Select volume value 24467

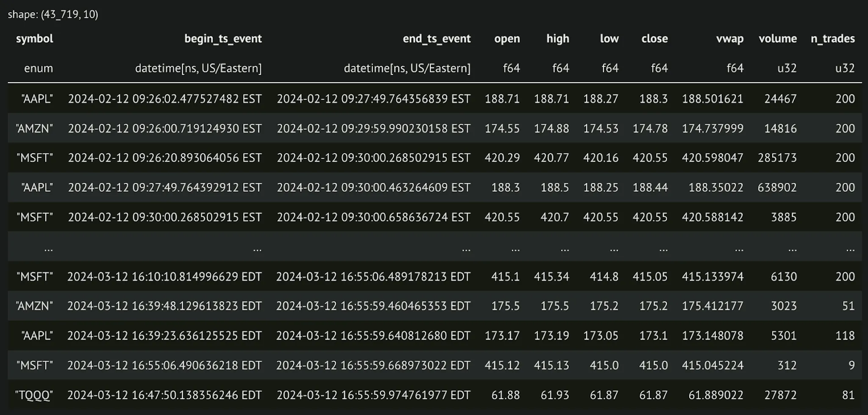click(x=780, y=99)
